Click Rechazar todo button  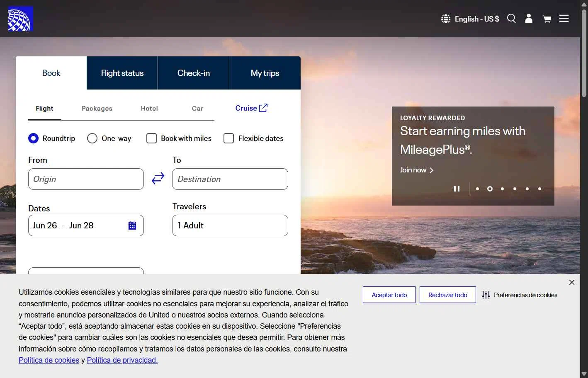(448, 295)
